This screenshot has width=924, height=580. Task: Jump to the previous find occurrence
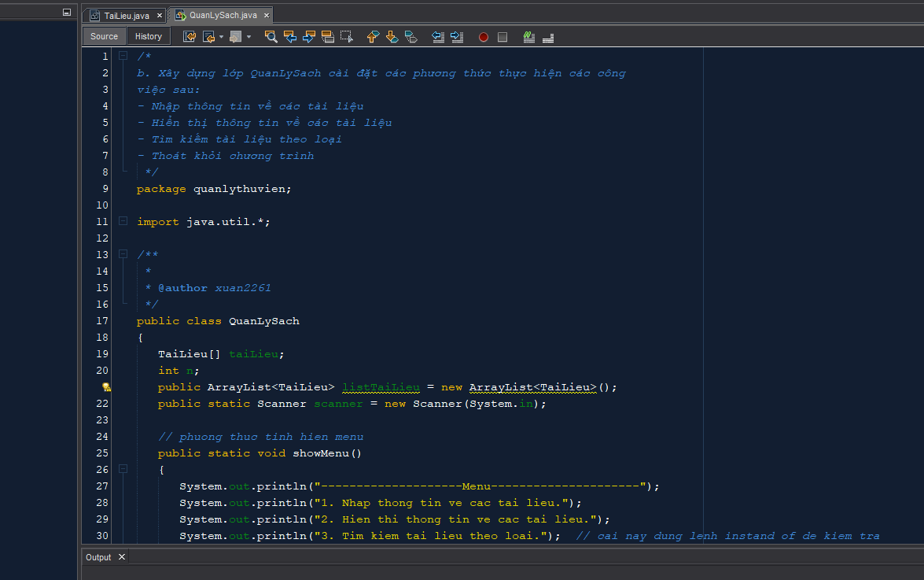pos(290,36)
